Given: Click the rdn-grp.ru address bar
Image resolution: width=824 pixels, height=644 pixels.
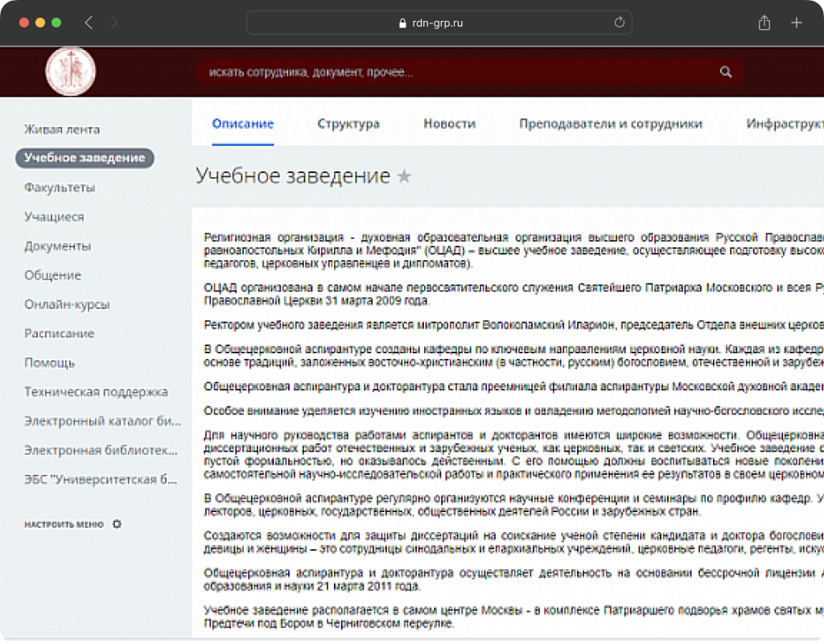Looking at the screenshot, I should click(x=439, y=23).
